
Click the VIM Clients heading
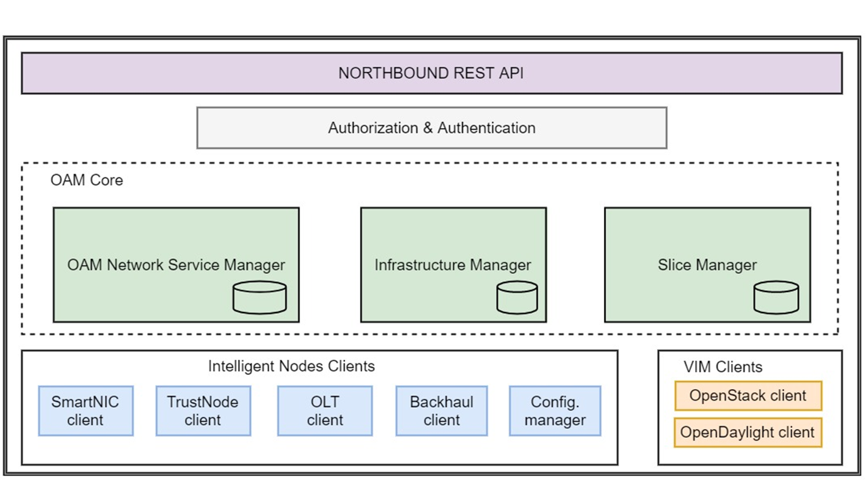(x=723, y=367)
